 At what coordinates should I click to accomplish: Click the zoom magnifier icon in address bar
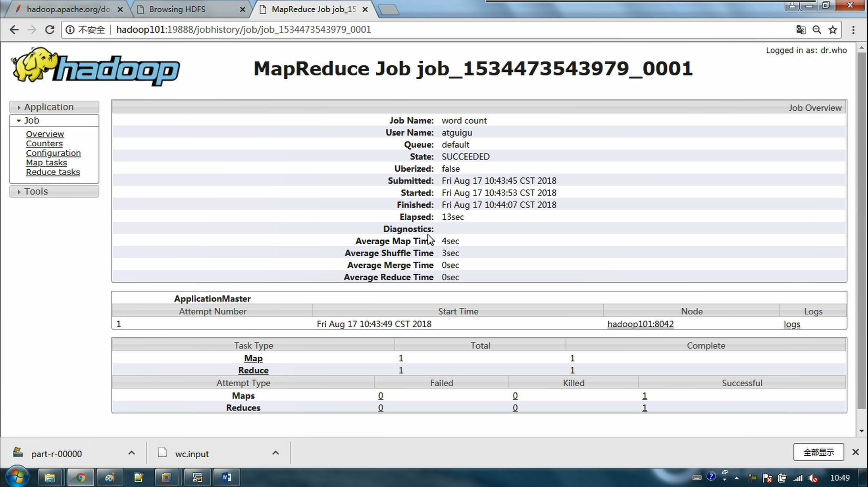tap(816, 30)
